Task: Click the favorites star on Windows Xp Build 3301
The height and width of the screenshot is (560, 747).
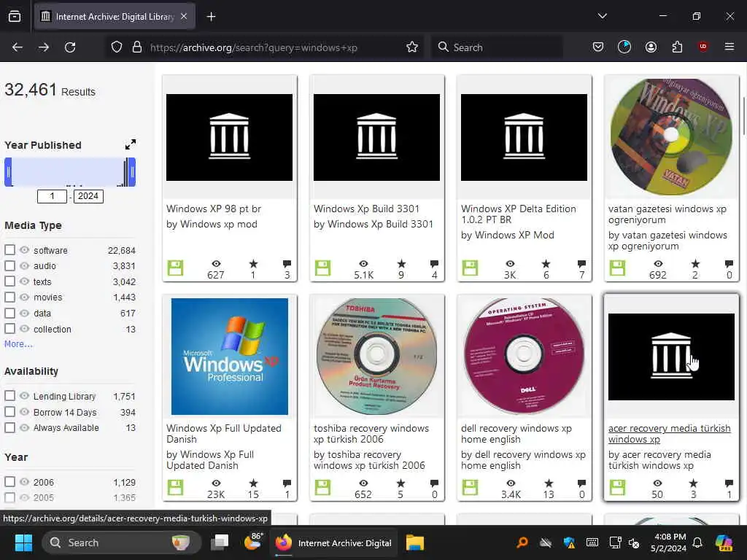Action: 402,263
